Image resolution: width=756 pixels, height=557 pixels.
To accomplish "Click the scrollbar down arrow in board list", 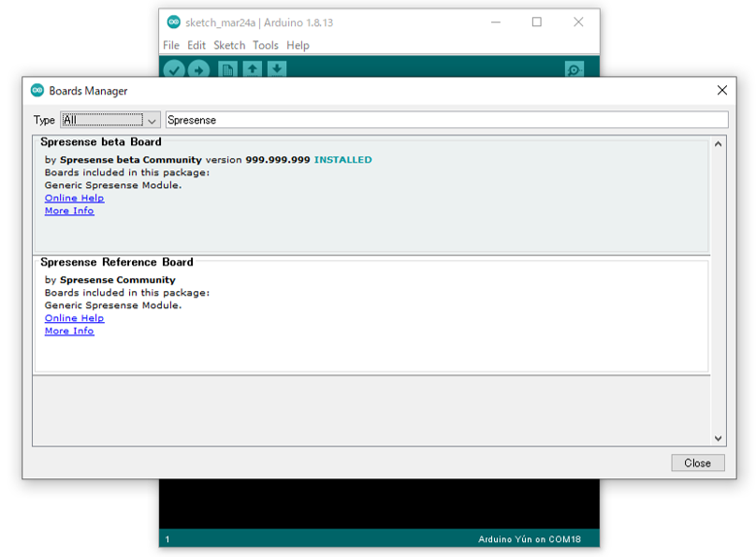I will pyautogui.click(x=718, y=438).
